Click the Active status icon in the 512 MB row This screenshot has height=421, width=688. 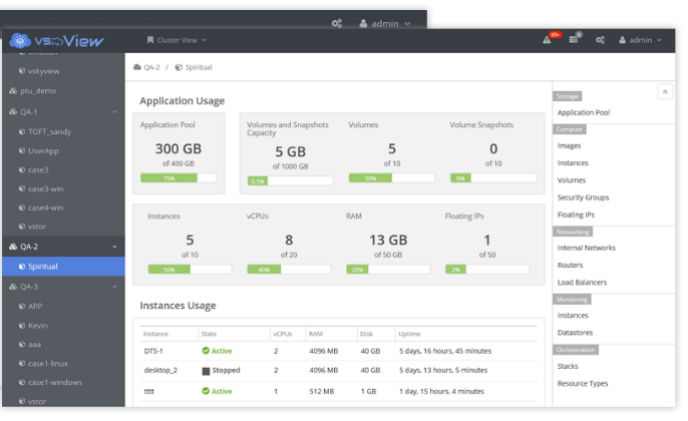click(205, 391)
